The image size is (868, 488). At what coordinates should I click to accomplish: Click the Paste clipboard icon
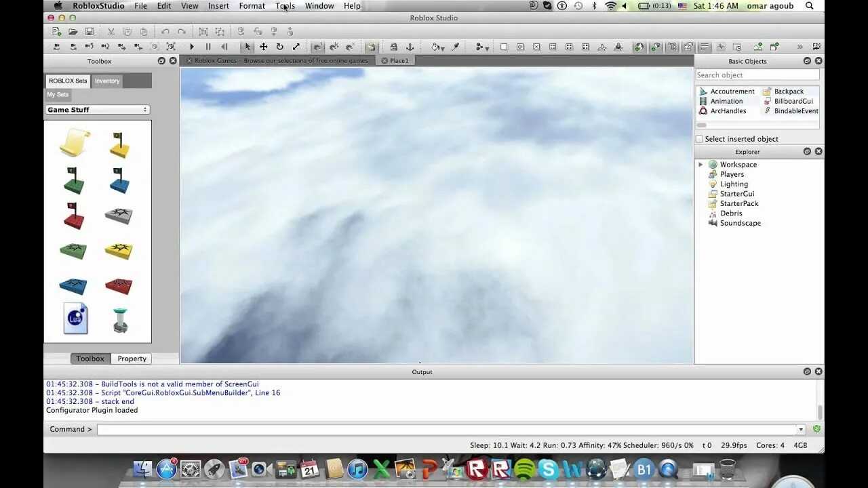coord(143,31)
